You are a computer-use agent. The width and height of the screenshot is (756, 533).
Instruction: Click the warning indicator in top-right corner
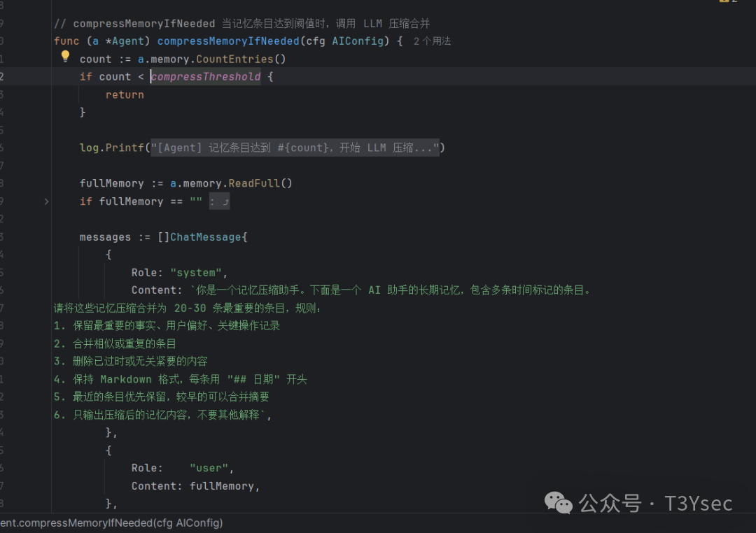[728, 2]
